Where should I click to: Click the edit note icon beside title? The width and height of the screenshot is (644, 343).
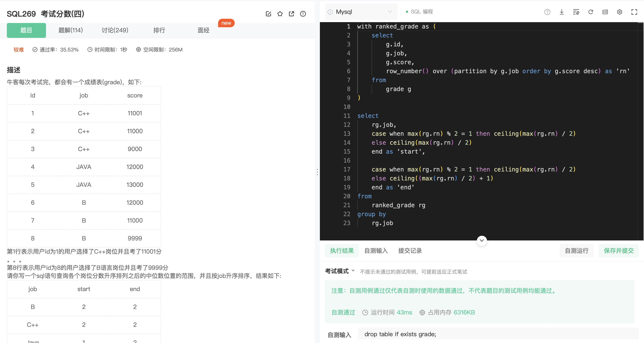(268, 14)
